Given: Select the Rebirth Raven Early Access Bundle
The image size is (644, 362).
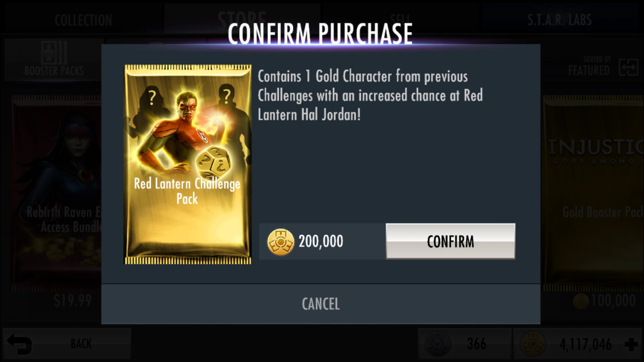Looking at the screenshot, I should click(56, 192).
